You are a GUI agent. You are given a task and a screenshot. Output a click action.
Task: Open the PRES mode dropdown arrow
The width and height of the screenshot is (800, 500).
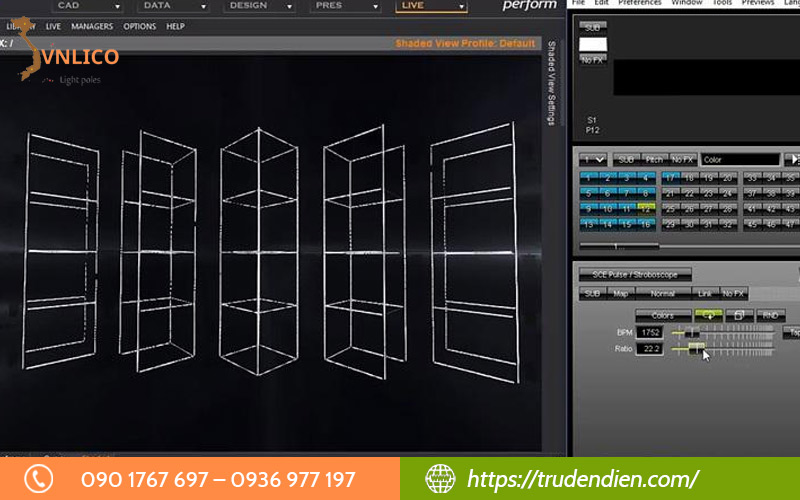tap(376, 7)
